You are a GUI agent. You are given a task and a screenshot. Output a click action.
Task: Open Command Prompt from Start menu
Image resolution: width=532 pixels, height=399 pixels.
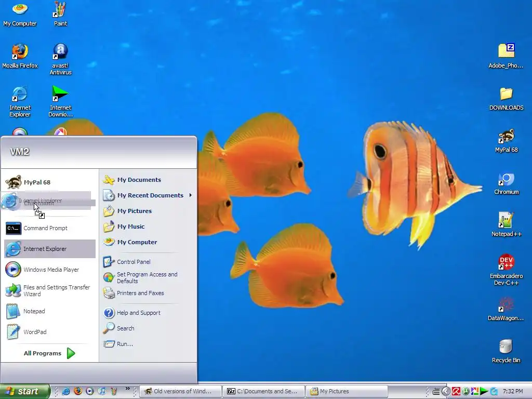pyautogui.click(x=50, y=228)
